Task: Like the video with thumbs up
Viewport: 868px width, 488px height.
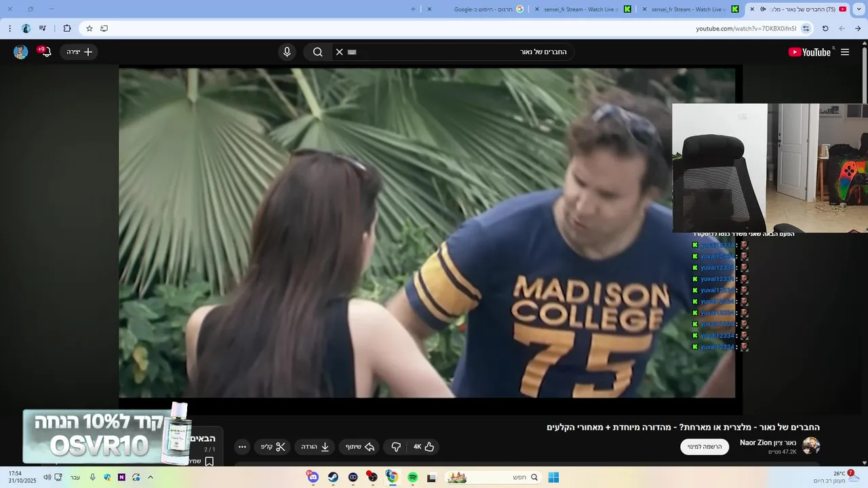Action: (423, 447)
